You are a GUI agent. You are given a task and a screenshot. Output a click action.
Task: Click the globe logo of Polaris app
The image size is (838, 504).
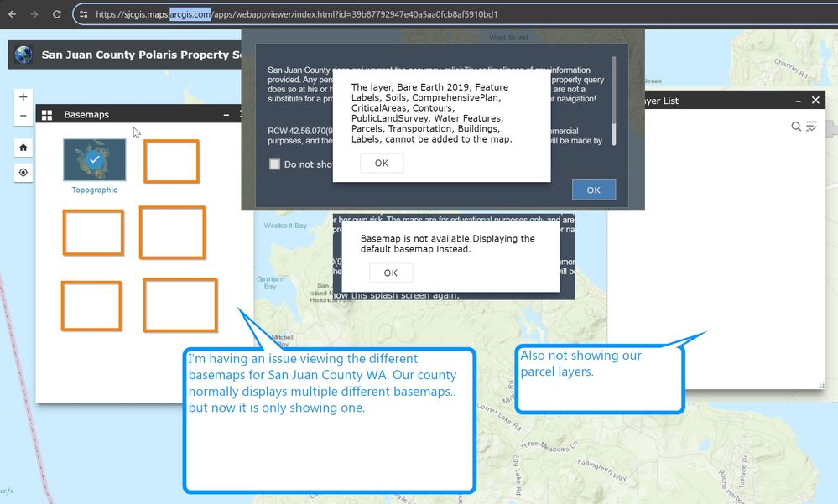[x=23, y=55]
